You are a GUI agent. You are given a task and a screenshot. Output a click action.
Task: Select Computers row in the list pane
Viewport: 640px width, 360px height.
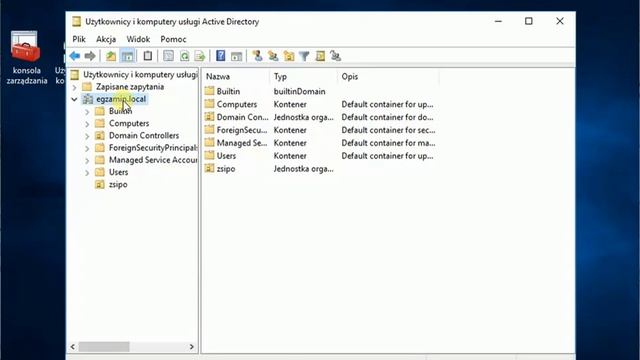click(320, 104)
